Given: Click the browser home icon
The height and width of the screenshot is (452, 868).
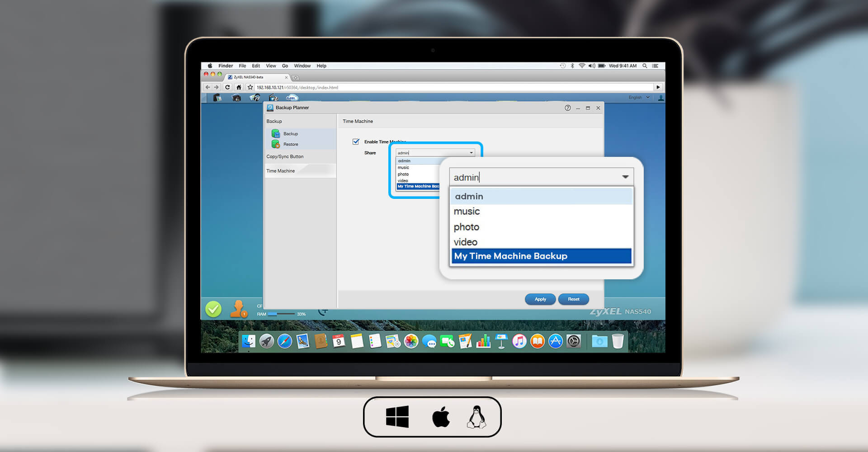Looking at the screenshot, I should [x=239, y=87].
